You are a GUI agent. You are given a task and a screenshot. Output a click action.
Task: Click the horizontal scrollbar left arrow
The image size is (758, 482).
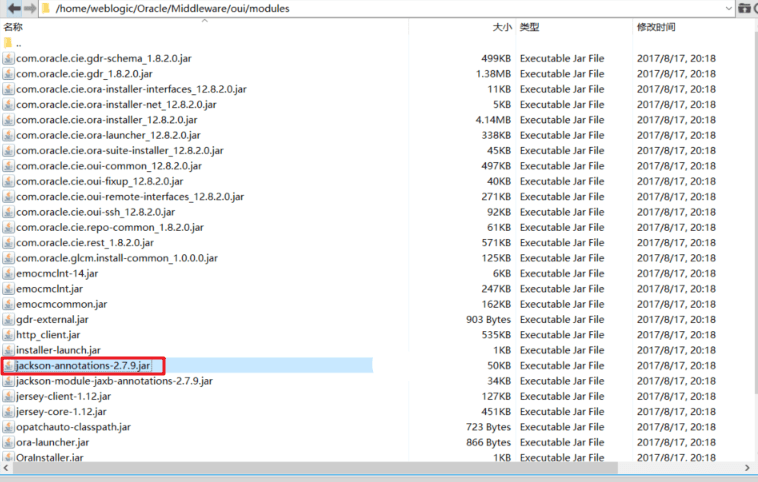tap(6, 468)
